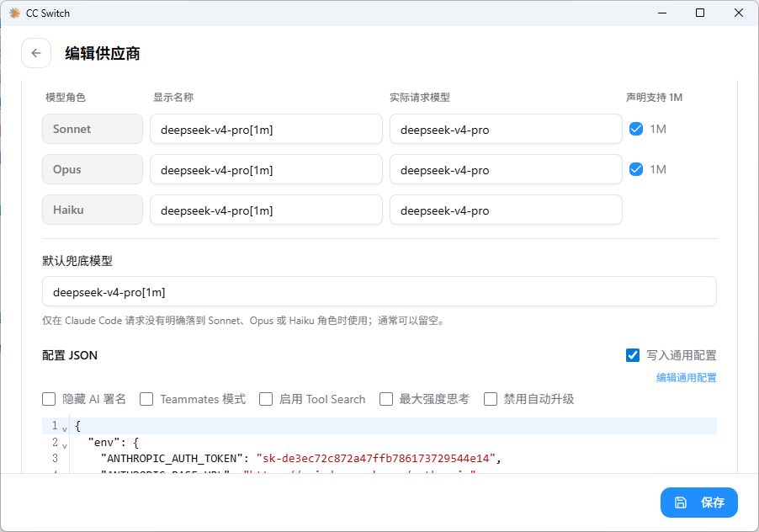Click the ANTHROPIC_AUTH_TOKEN value in JSON

[375, 459]
